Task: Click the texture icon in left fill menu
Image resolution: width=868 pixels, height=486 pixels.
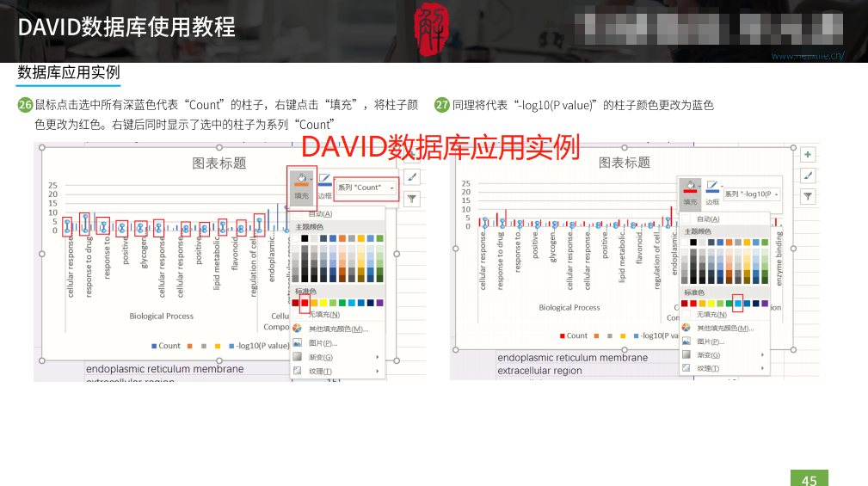Action: click(298, 371)
